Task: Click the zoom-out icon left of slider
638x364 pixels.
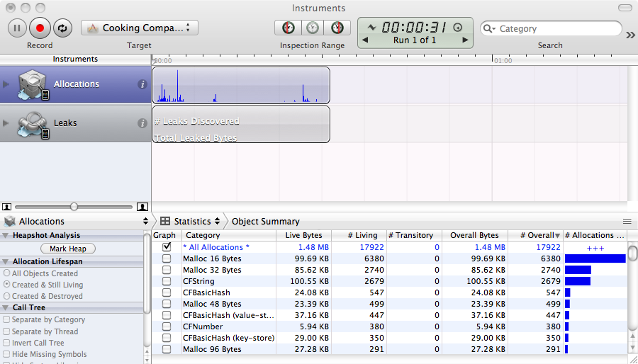Action: (x=7, y=207)
